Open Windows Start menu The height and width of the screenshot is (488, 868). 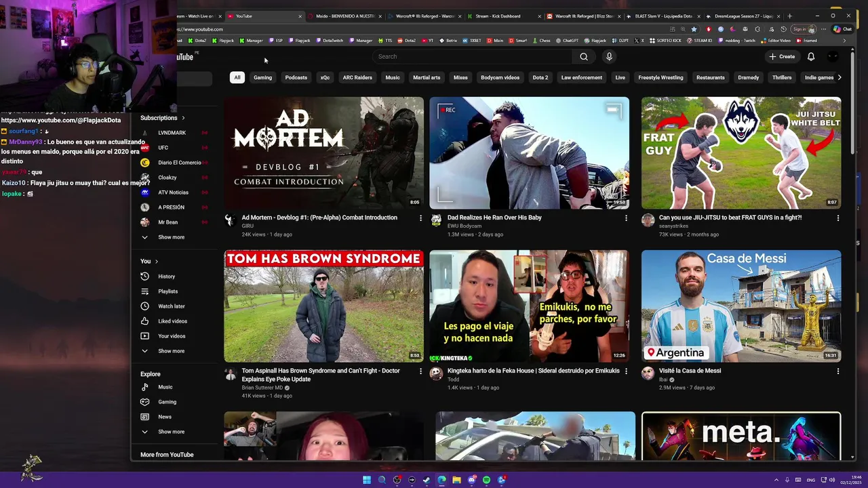point(367,480)
